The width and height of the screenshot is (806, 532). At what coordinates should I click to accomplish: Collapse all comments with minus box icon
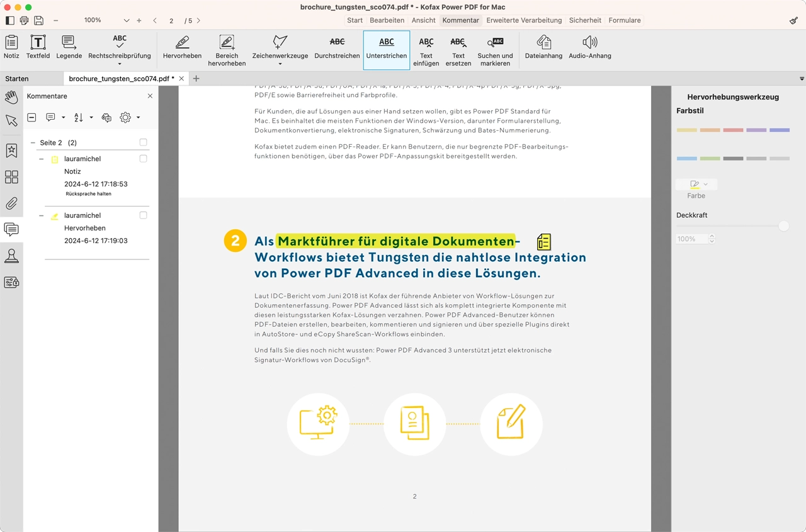(31, 118)
